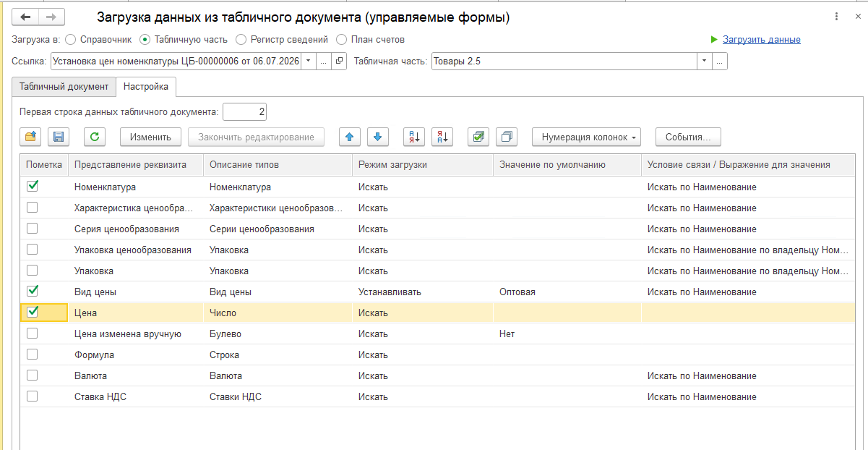This screenshot has width=868, height=450.
Task: Check the Формула row mark
Action: [33, 355]
